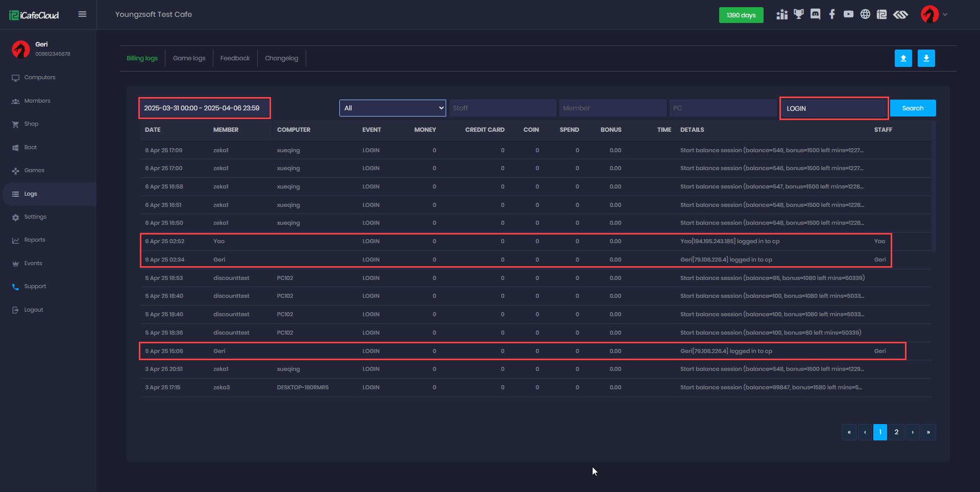Click the Member filter input field
The width and height of the screenshot is (980, 492).
pos(612,108)
